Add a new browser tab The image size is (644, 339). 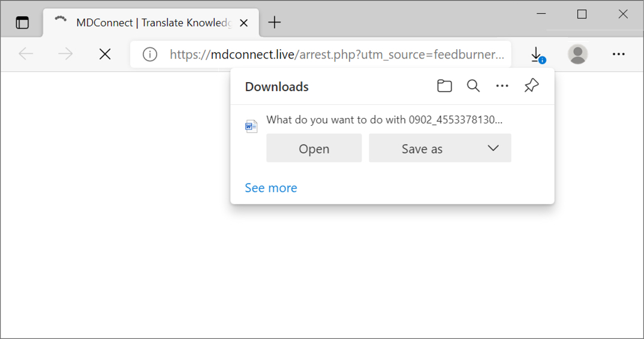275,23
